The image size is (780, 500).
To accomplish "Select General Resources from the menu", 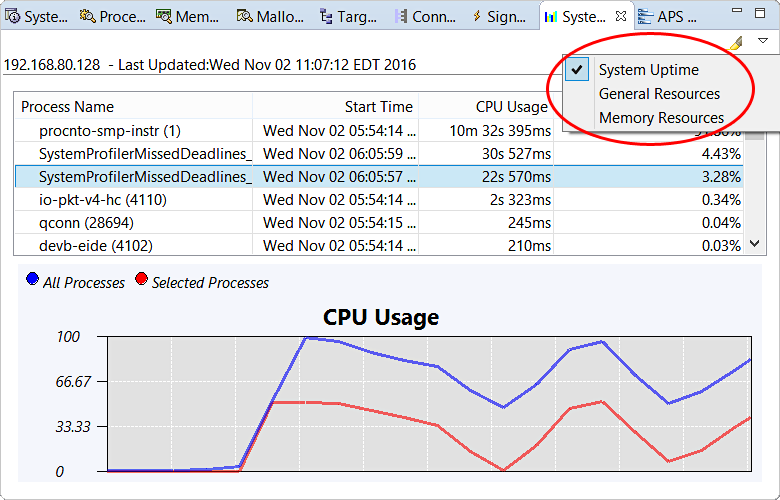I will (x=659, y=94).
